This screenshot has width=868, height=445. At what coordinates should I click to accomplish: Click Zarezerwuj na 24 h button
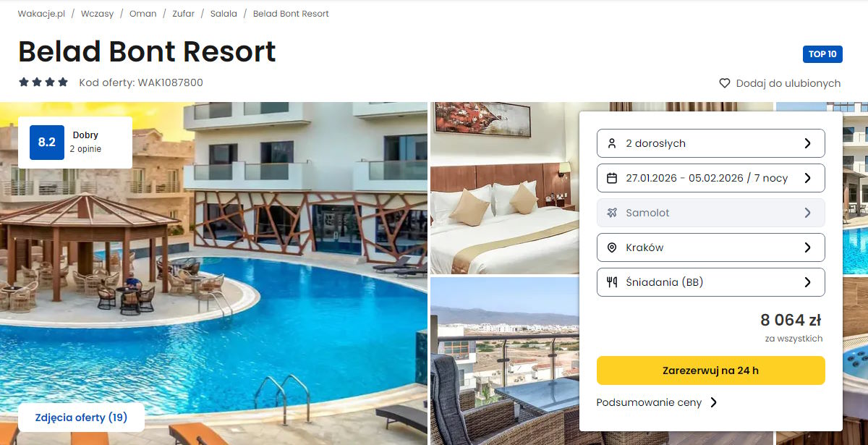click(x=711, y=370)
